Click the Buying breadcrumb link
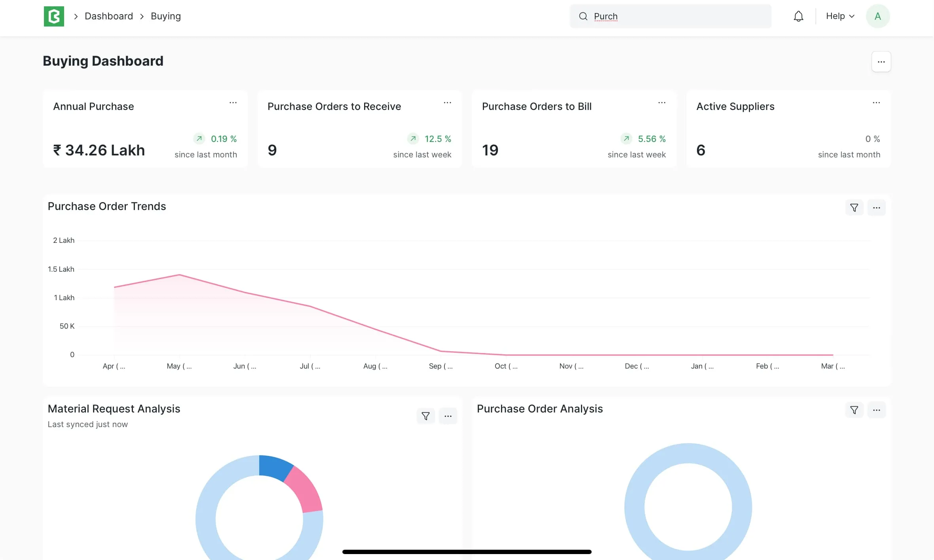The height and width of the screenshot is (560, 934). (165, 16)
